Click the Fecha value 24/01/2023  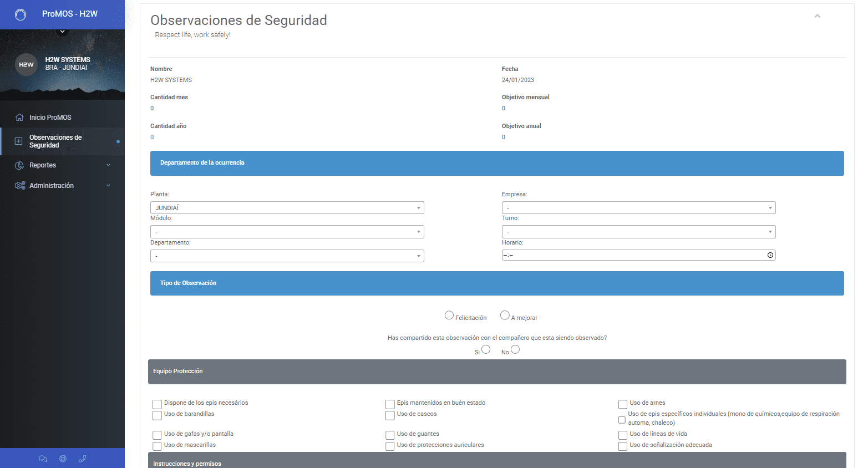coord(518,80)
